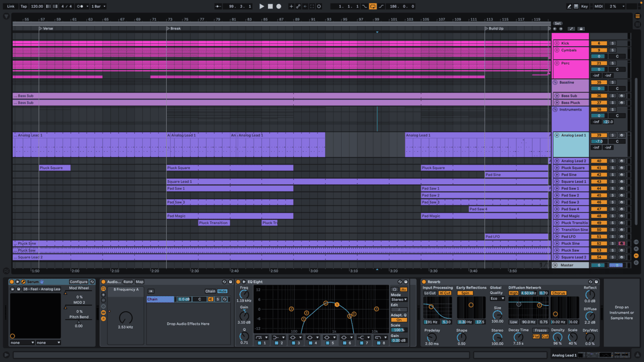The height and width of the screenshot is (362, 644).
Task: Click the tempo field showing 120.00
Action: click(37, 6)
